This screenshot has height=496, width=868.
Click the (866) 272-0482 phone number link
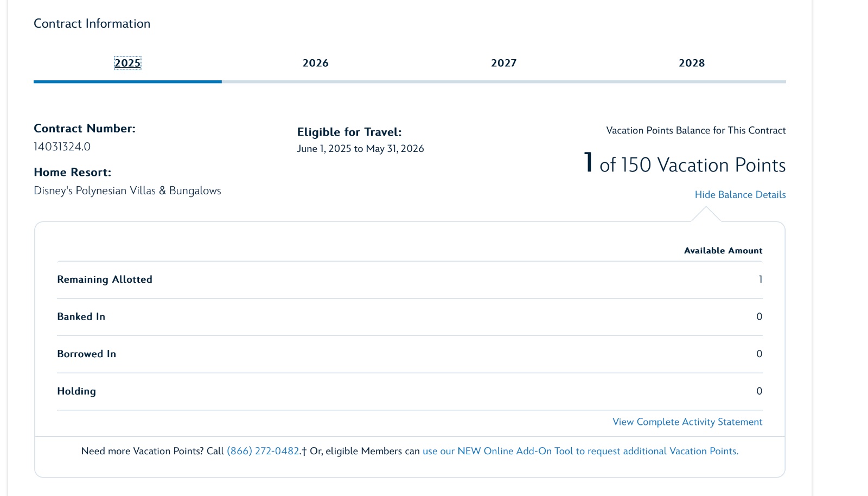(x=263, y=452)
